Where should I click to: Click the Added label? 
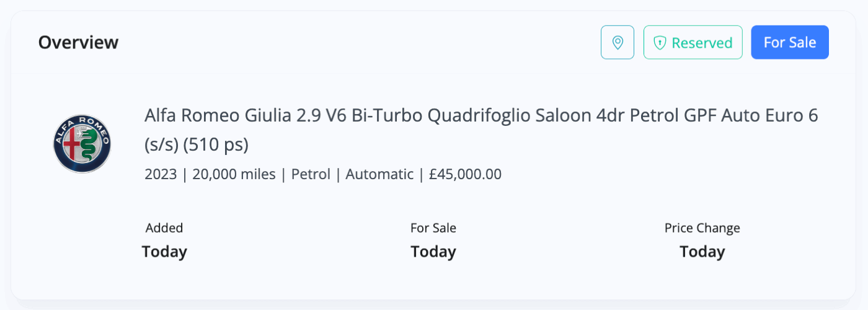tap(164, 228)
